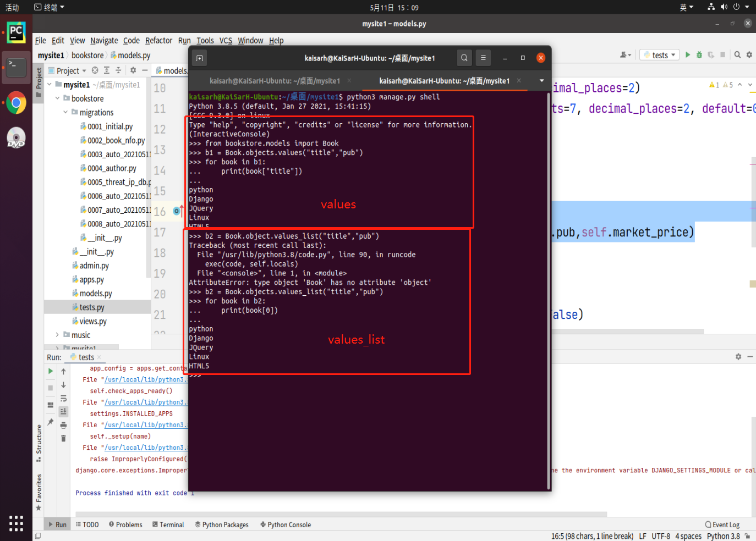The height and width of the screenshot is (541, 756).
Task: Go down the stack trace arrow
Action: 63,385
